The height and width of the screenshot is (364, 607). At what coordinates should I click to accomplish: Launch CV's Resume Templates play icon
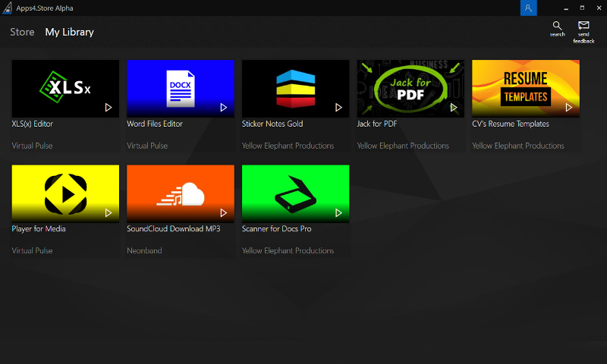(x=568, y=107)
